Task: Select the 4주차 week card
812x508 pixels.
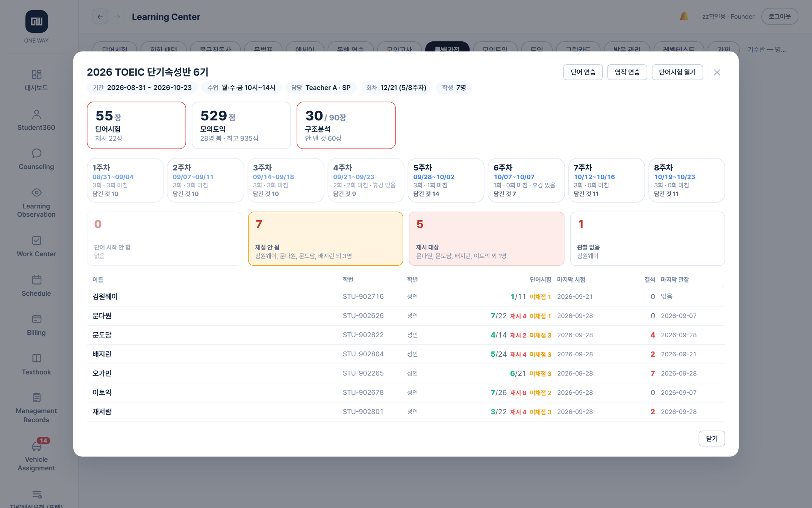Action: click(x=366, y=180)
